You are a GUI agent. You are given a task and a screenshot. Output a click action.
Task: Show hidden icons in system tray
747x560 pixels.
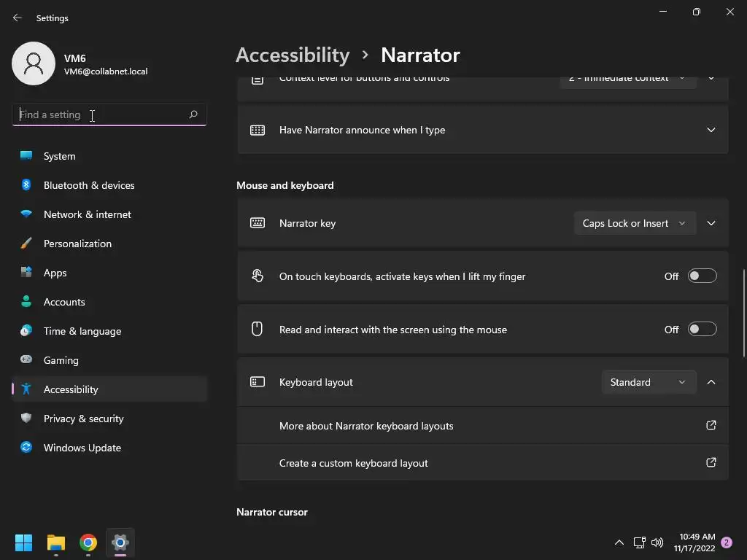tap(619, 542)
